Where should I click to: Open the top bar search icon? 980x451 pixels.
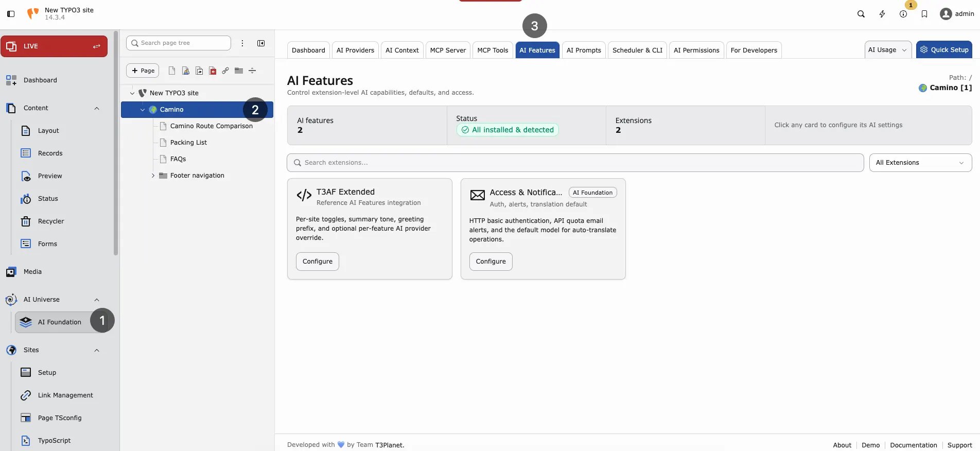point(861,14)
